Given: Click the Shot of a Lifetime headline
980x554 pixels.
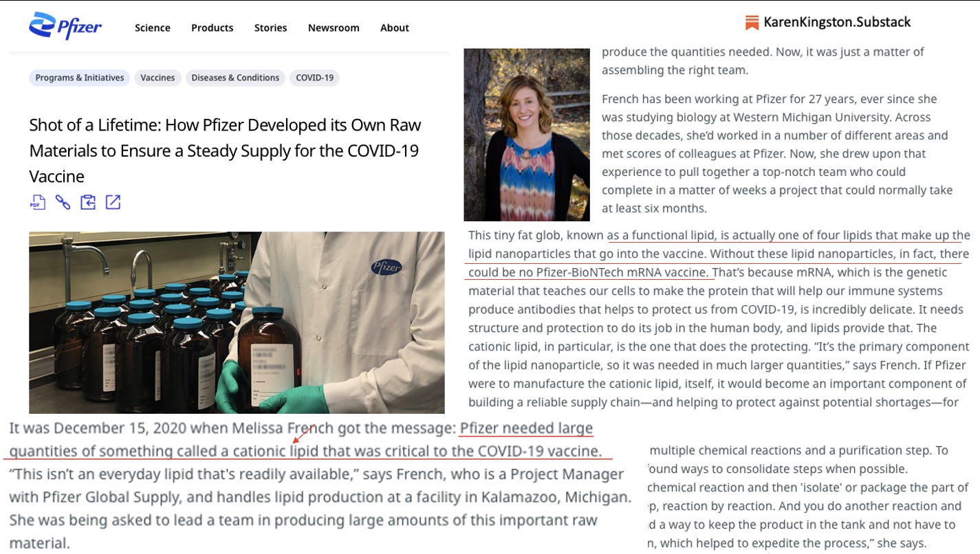Looking at the screenshot, I should coord(225,151).
